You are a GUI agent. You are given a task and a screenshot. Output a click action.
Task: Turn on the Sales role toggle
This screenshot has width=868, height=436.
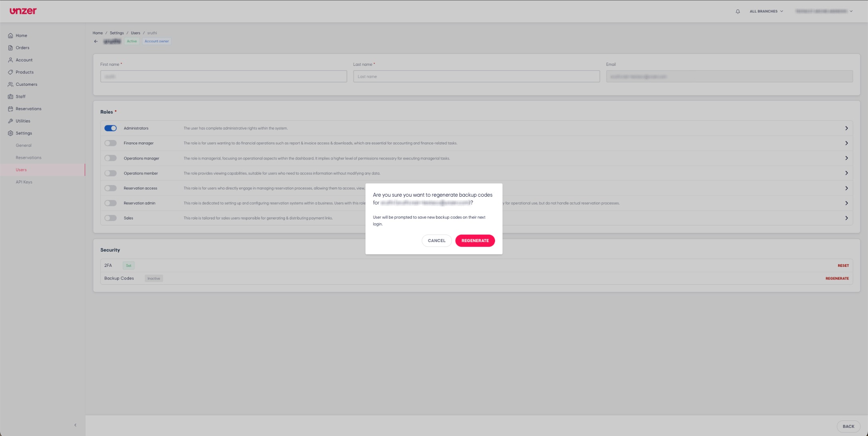click(x=110, y=218)
